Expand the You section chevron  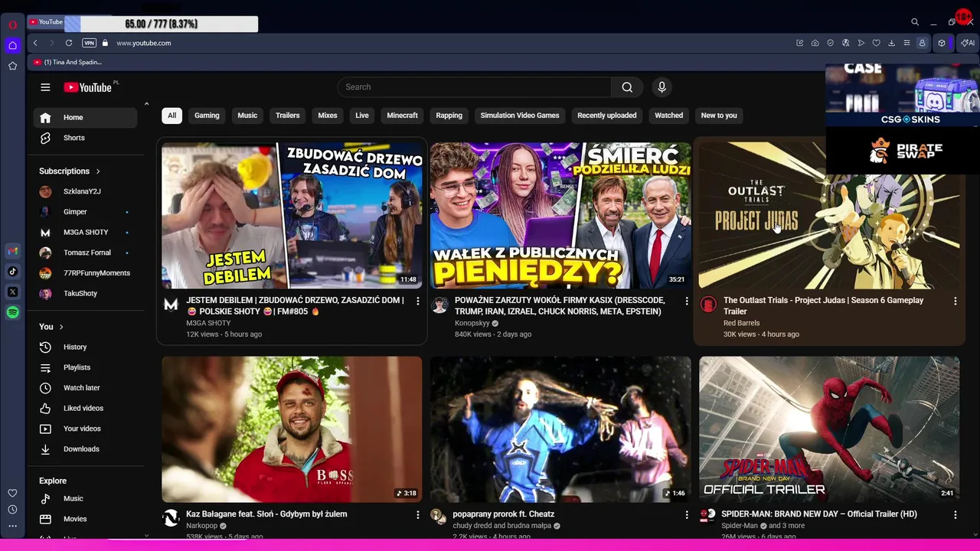pyautogui.click(x=61, y=327)
